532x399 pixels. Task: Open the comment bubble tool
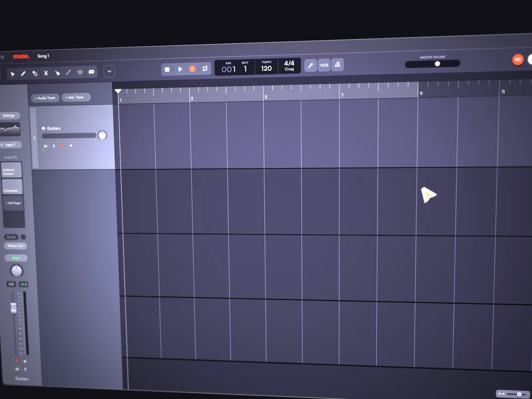(91, 72)
